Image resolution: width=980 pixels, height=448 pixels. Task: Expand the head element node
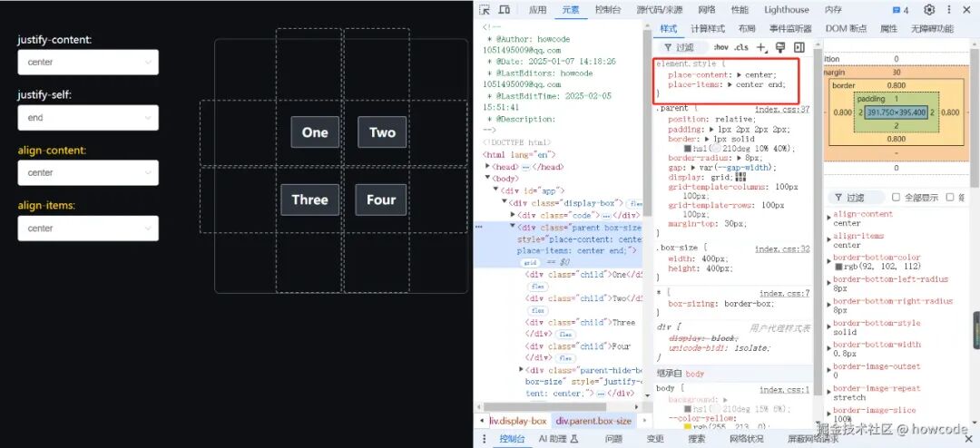pyautogui.click(x=488, y=167)
